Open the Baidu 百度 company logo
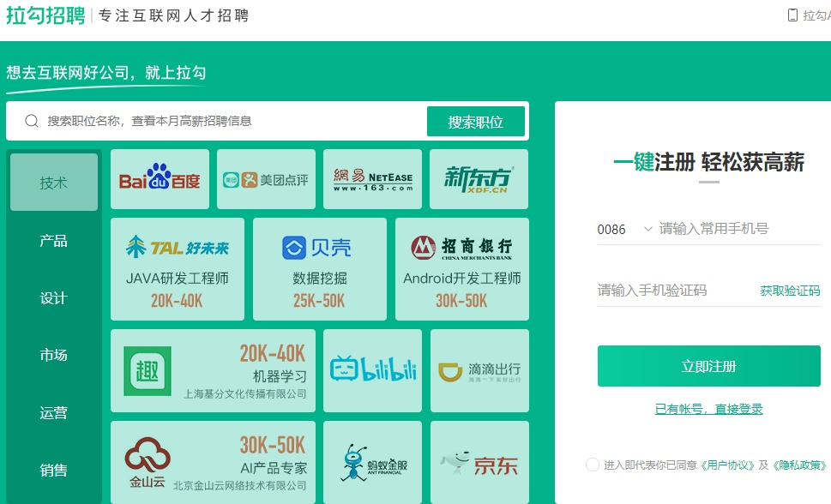This screenshot has height=504, width=831. [160, 178]
